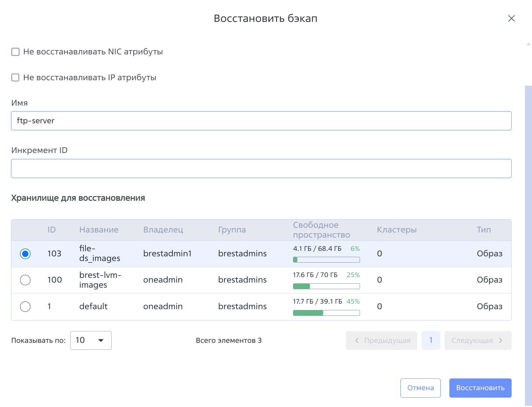Click the Свободное пространство column header
The height and width of the screenshot is (407, 532).
click(x=321, y=230)
